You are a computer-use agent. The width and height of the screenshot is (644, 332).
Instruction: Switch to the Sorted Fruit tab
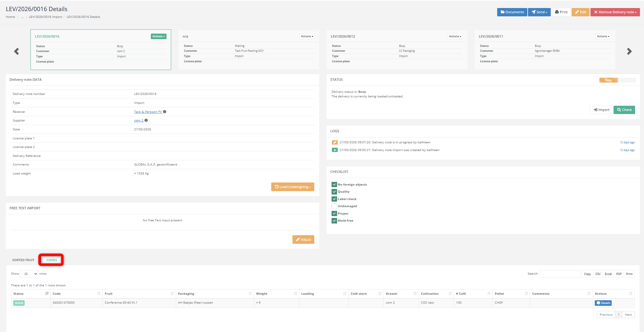[x=23, y=260]
